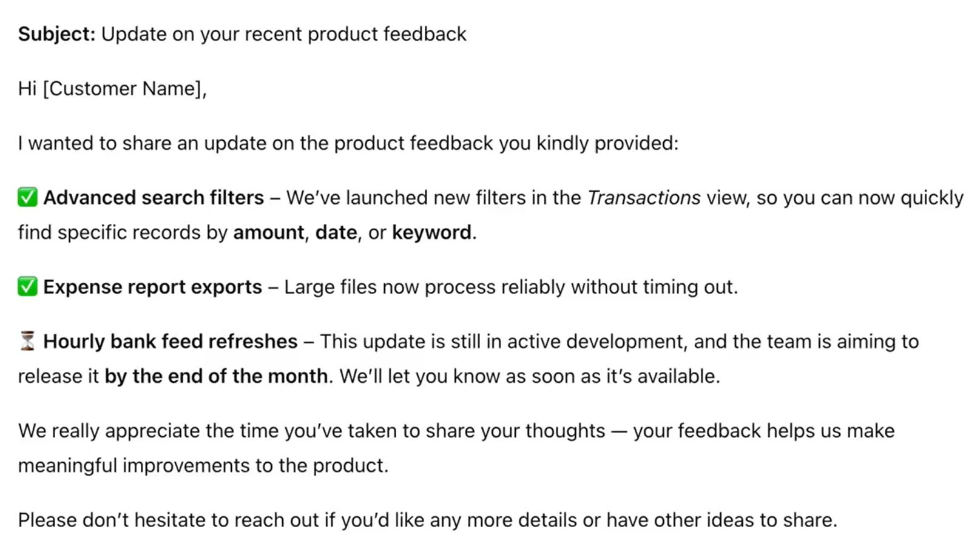Viewport: 980px width, 549px height.
Task: Click the subject text "Update on your recent product feedback"
Action: tap(283, 34)
